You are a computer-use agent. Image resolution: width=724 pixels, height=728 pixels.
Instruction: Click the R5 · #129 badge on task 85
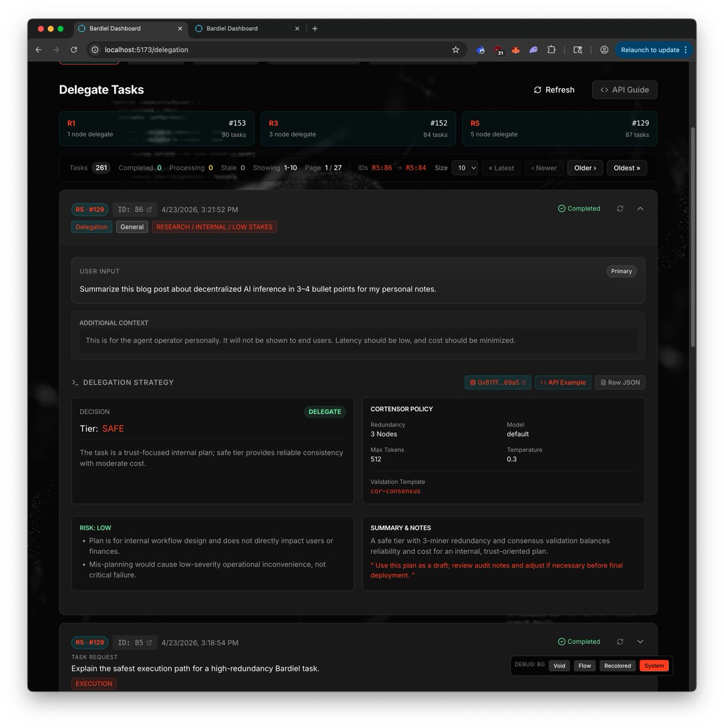pos(90,642)
